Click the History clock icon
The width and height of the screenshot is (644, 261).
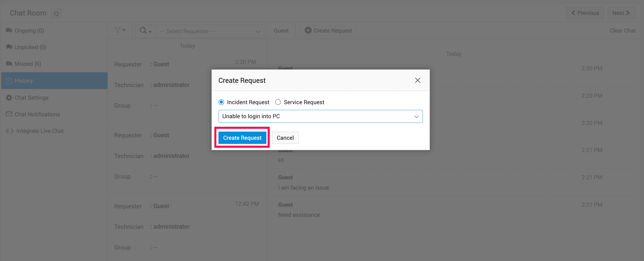point(9,81)
